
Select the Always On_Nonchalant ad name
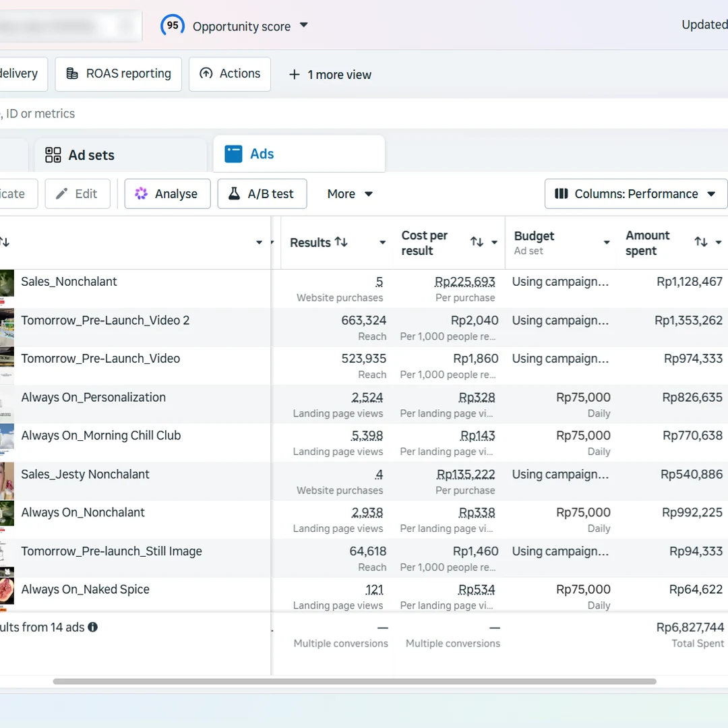click(83, 512)
